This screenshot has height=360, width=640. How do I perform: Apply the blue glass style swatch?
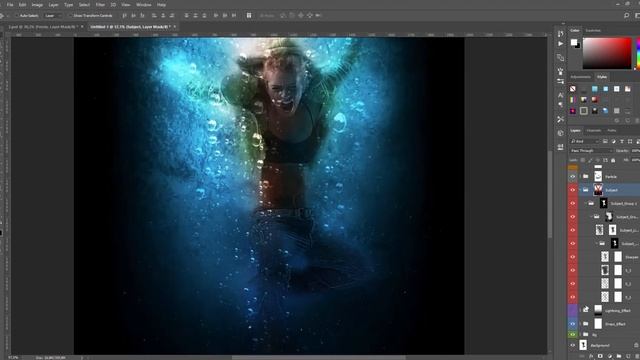pos(595,89)
